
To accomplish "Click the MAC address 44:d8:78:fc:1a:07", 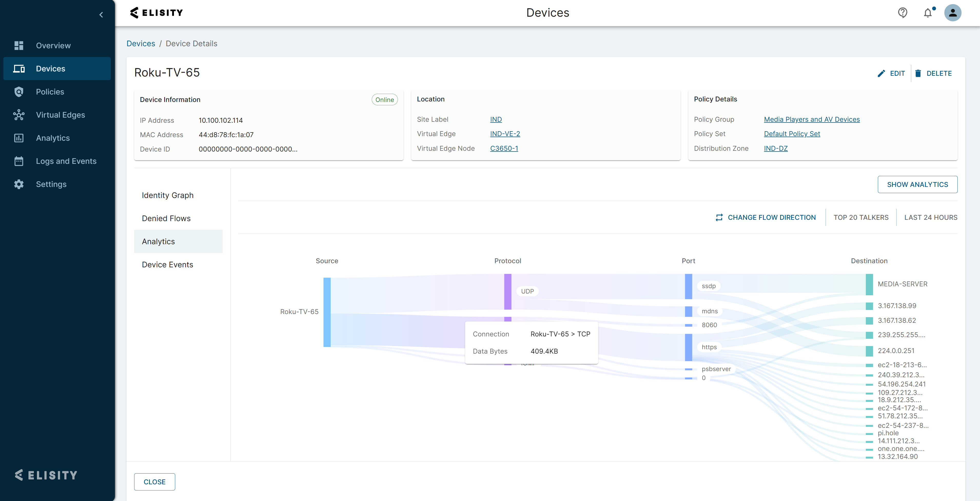I will 226,135.
